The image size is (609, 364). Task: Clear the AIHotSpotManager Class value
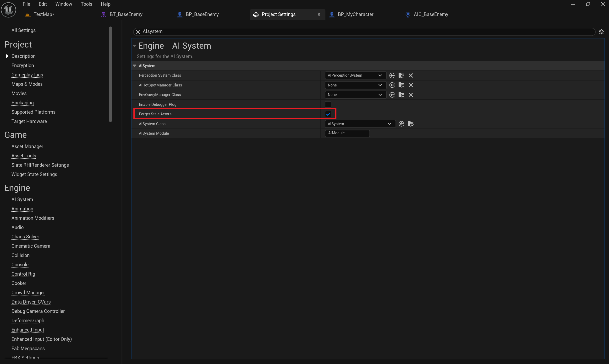coord(411,85)
